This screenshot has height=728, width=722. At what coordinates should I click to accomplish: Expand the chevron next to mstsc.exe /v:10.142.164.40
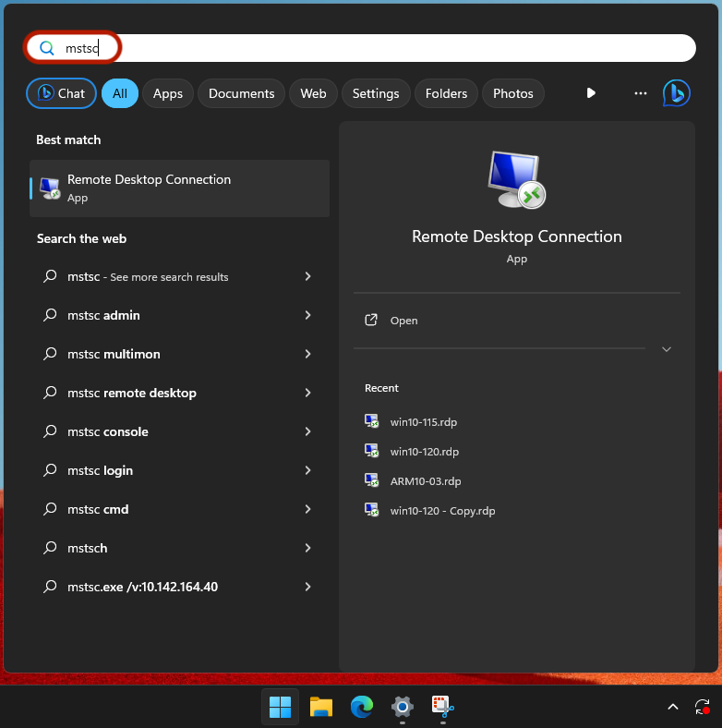[307, 587]
